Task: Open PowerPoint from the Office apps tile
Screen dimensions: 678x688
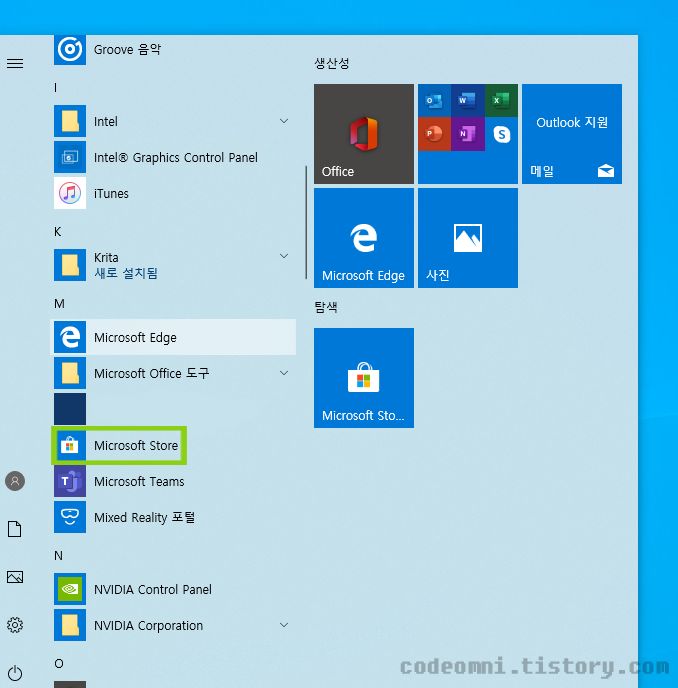Action: click(x=434, y=134)
